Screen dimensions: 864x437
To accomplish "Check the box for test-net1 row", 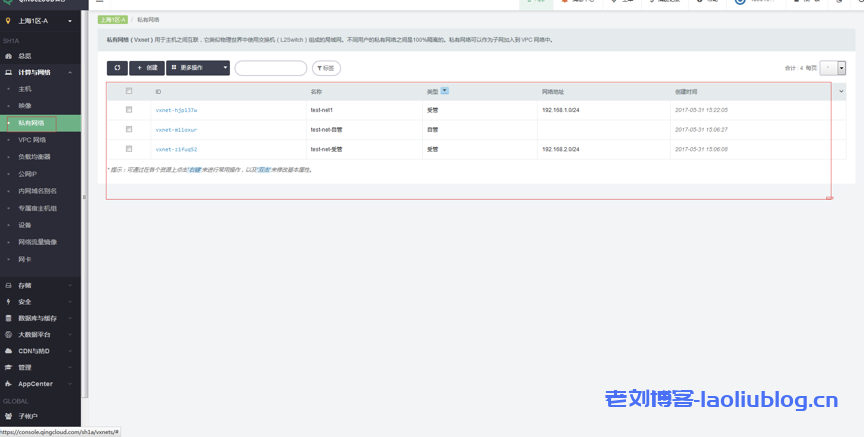I will click(x=129, y=110).
